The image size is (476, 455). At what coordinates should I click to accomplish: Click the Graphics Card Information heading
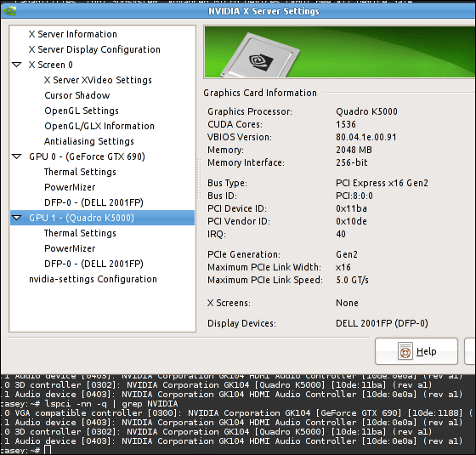click(260, 93)
